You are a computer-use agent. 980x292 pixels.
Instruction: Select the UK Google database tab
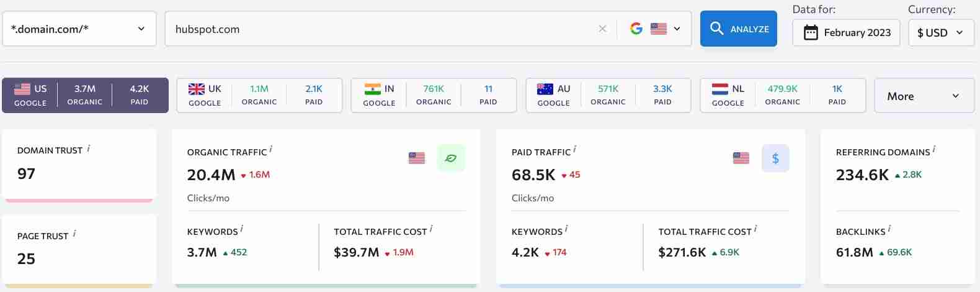259,95
